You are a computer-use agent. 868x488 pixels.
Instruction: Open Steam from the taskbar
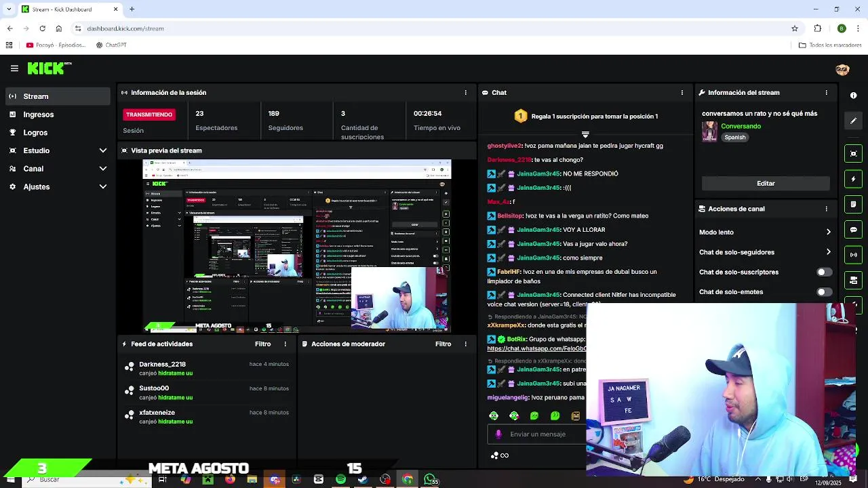point(363,479)
